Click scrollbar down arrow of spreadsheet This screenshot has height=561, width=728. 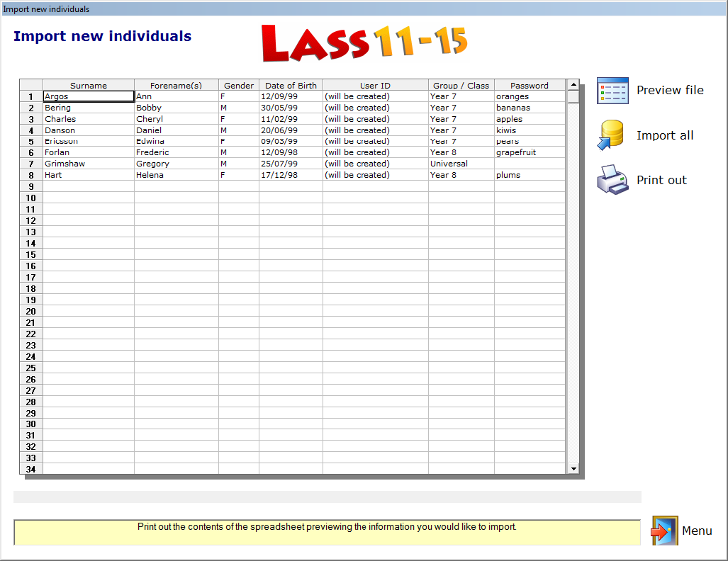coord(573,469)
